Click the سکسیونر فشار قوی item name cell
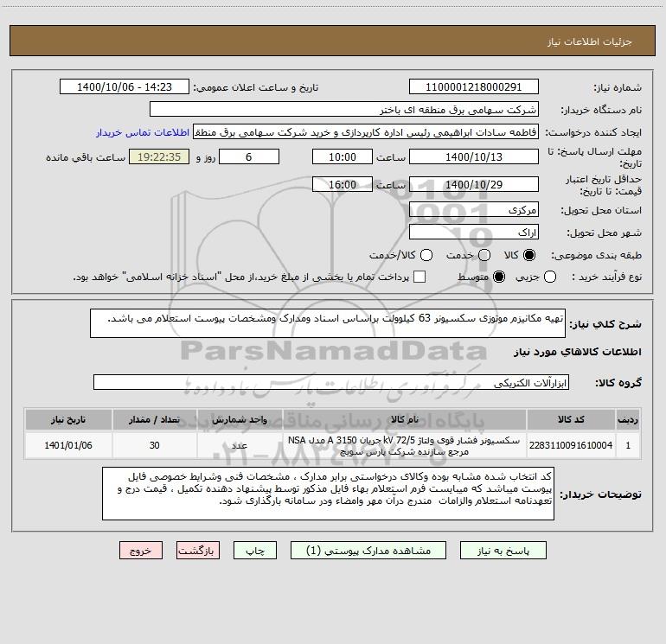The image size is (666, 644). [405, 445]
